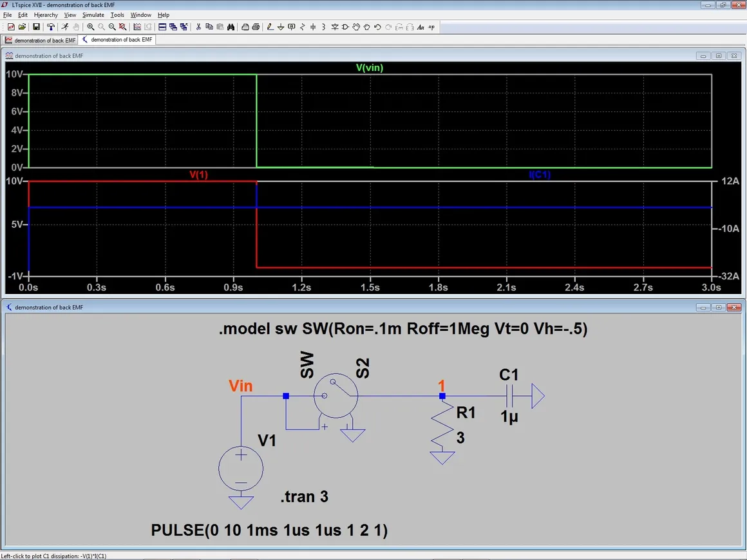
Task: Choose the Capacitor placement tool
Action: pyautogui.click(x=314, y=27)
